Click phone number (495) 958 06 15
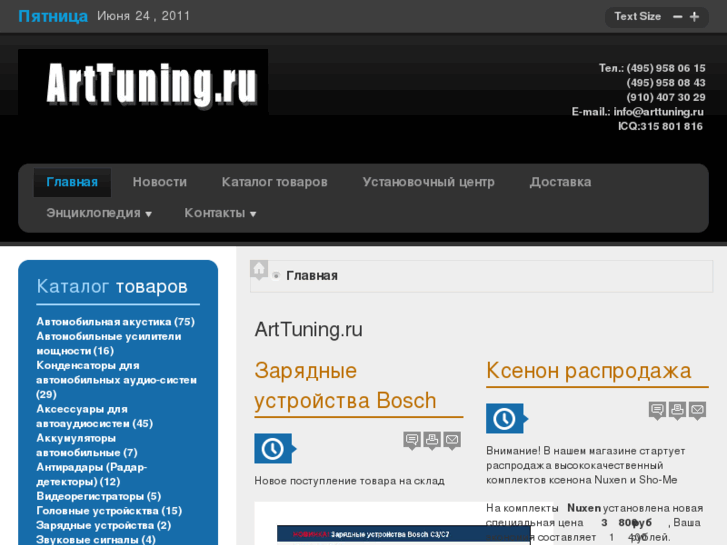The width and height of the screenshot is (727, 545). click(x=666, y=68)
